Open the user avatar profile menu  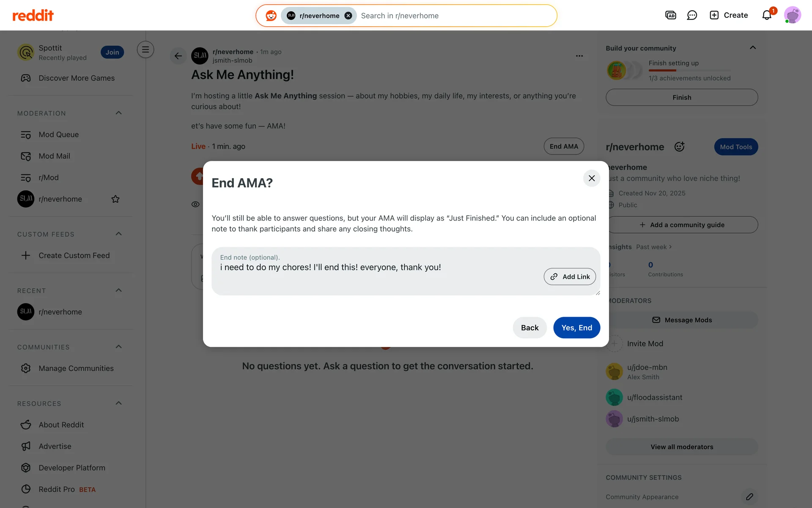pos(793,15)
